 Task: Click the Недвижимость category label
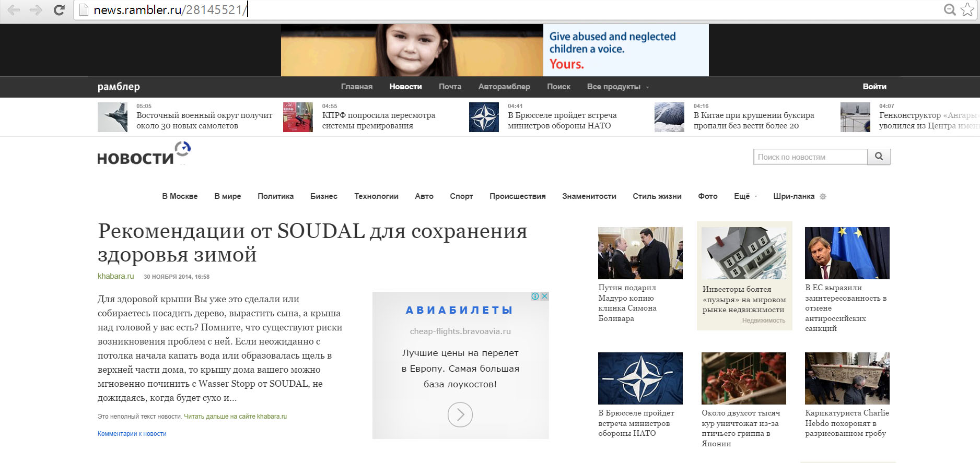764,320
